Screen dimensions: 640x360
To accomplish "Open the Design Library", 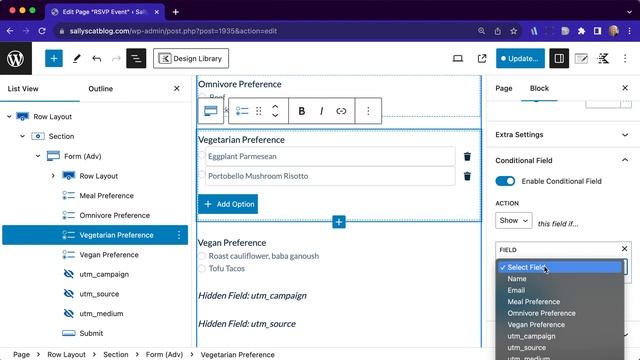I will pyautogui.click(x=191, y=58).
